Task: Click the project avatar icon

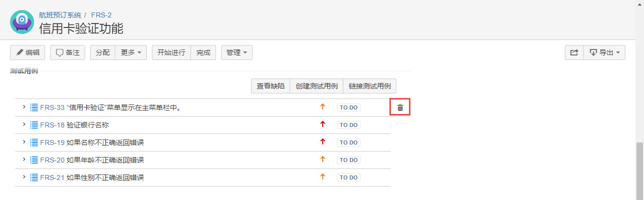Action: point(22,21)
